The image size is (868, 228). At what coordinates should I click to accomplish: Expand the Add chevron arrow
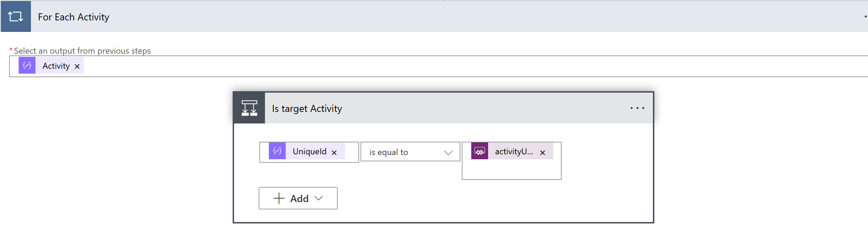click(x=319, y=198)
